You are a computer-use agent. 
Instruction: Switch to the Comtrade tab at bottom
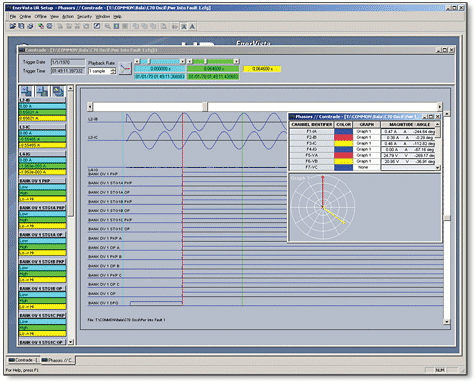[x=23, y=360]
